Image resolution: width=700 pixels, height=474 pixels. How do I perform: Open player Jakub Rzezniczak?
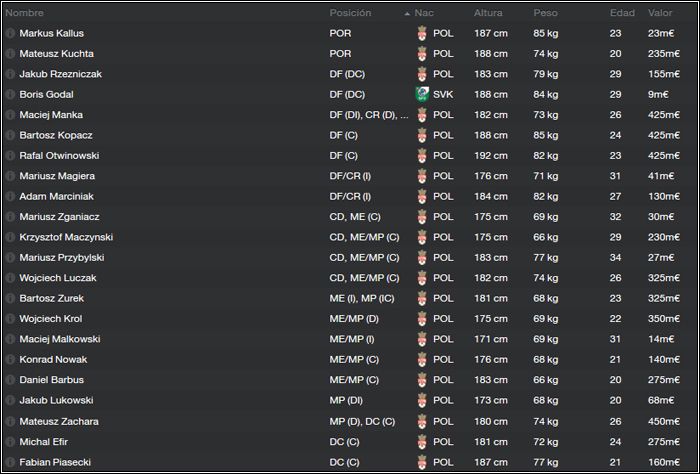(60, 74)
